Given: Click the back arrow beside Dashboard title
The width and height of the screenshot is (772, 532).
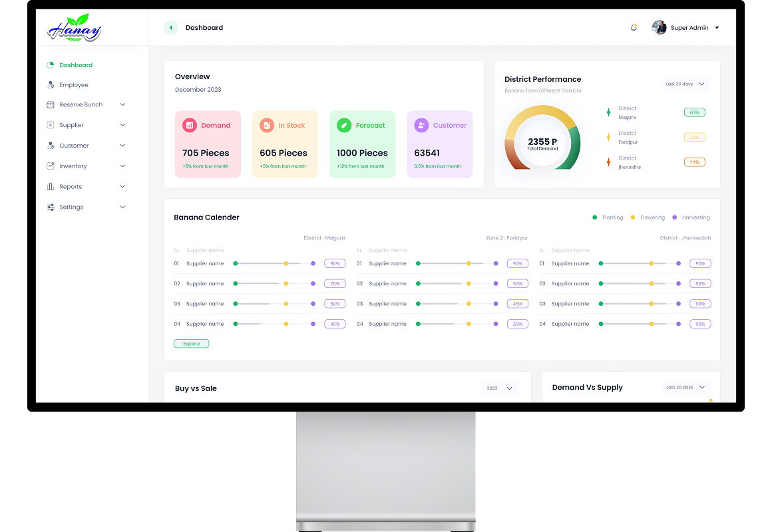Looking at the screenshot, I should point(171,28).
